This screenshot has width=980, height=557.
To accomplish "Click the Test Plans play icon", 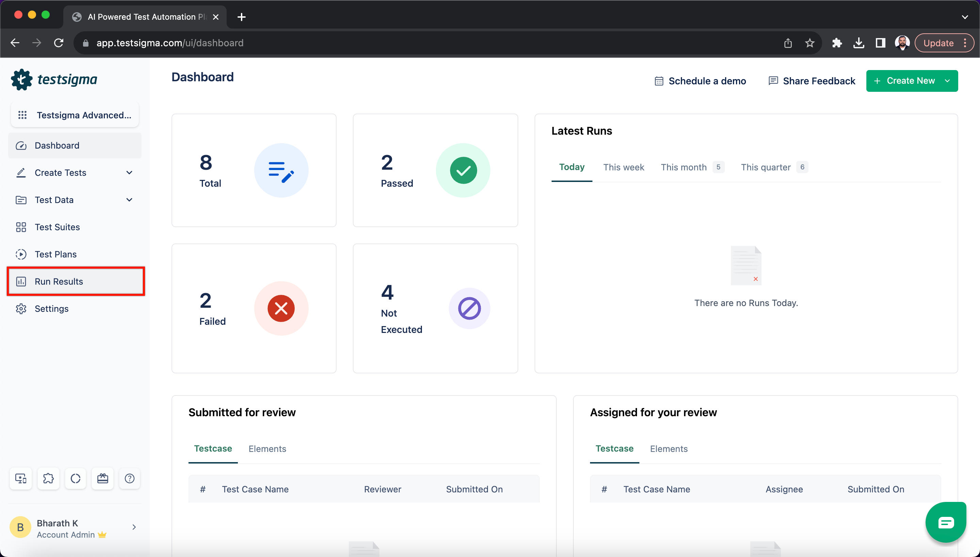I will [x=21, y=254].
